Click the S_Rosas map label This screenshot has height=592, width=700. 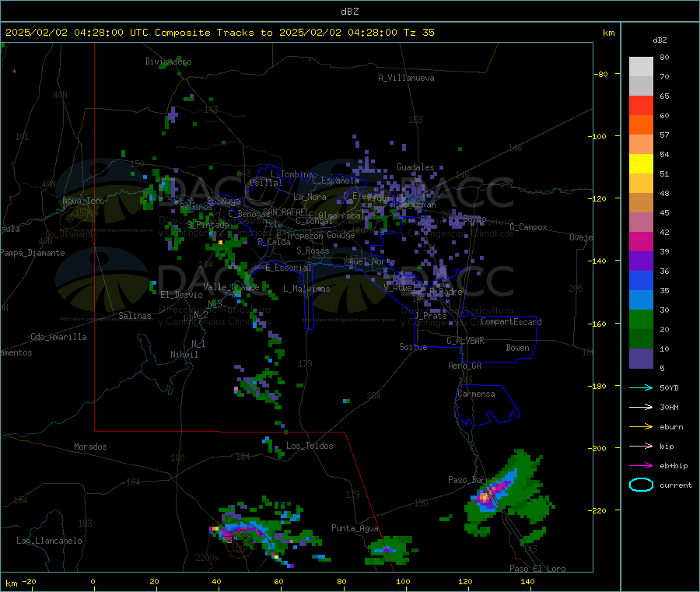[313, 250]
